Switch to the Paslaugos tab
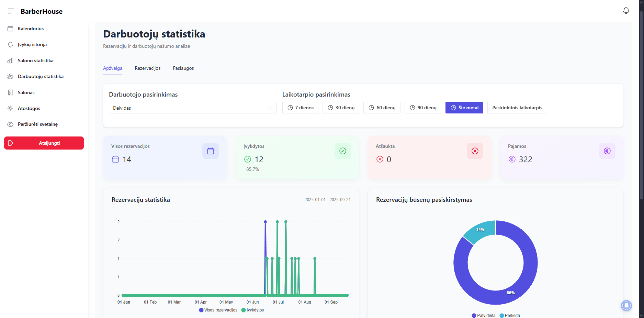 point(183,68)
